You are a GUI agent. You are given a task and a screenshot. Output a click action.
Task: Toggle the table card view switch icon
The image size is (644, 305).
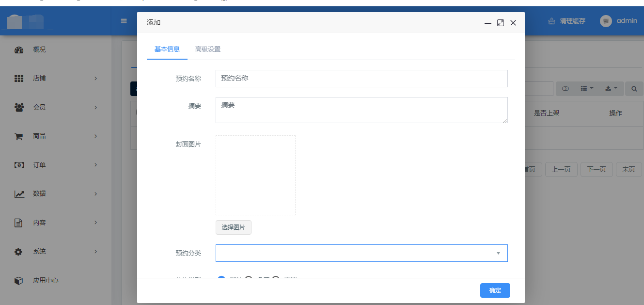coord(565,89)
